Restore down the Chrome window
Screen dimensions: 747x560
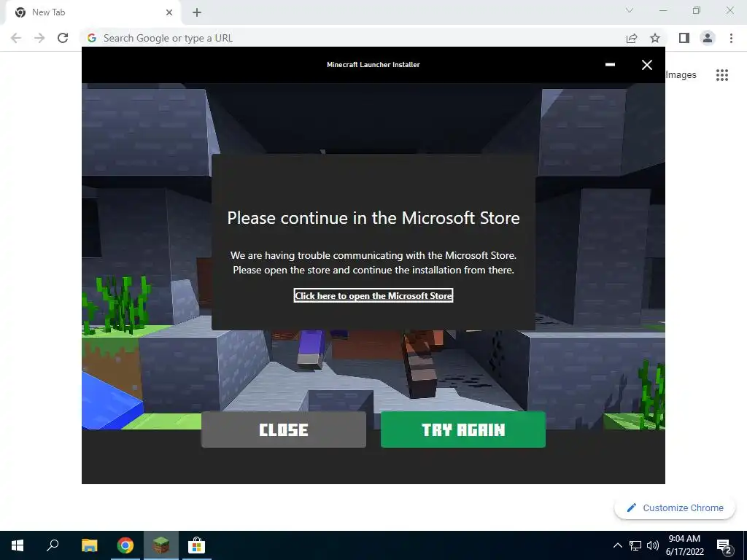[697, 10]
